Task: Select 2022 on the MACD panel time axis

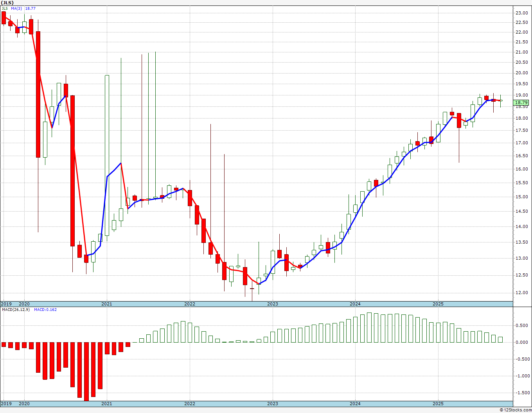Action: pyautogui.click(x=190, y=404)
